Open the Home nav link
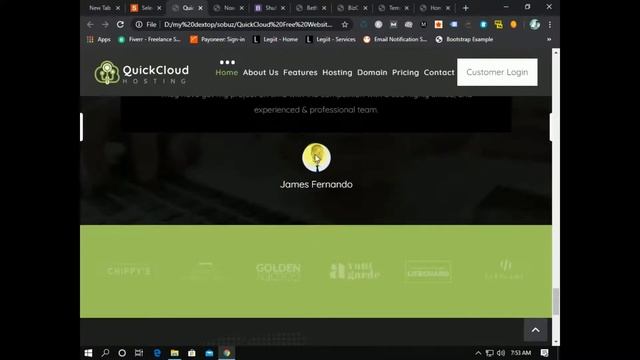The width and height of the screenshot is (640, 360). (x=227, y=72)
